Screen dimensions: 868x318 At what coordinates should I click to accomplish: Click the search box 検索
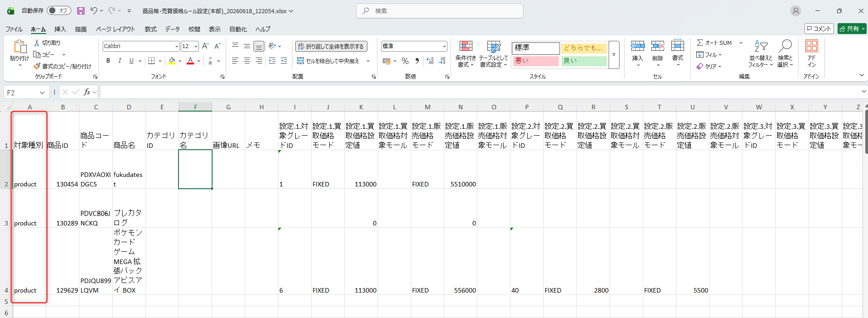(x=440, y=11)
